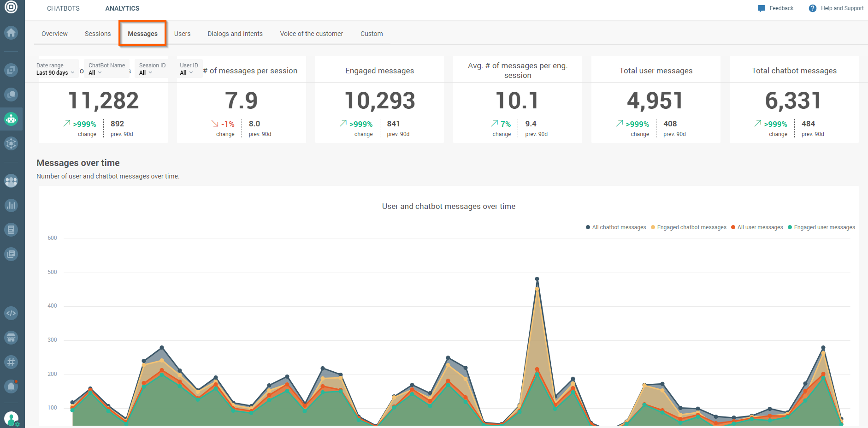The height and width of the screenshot is (428, 868).
Task: Check notifications via the bell icon
Action: tap(11, 386)
